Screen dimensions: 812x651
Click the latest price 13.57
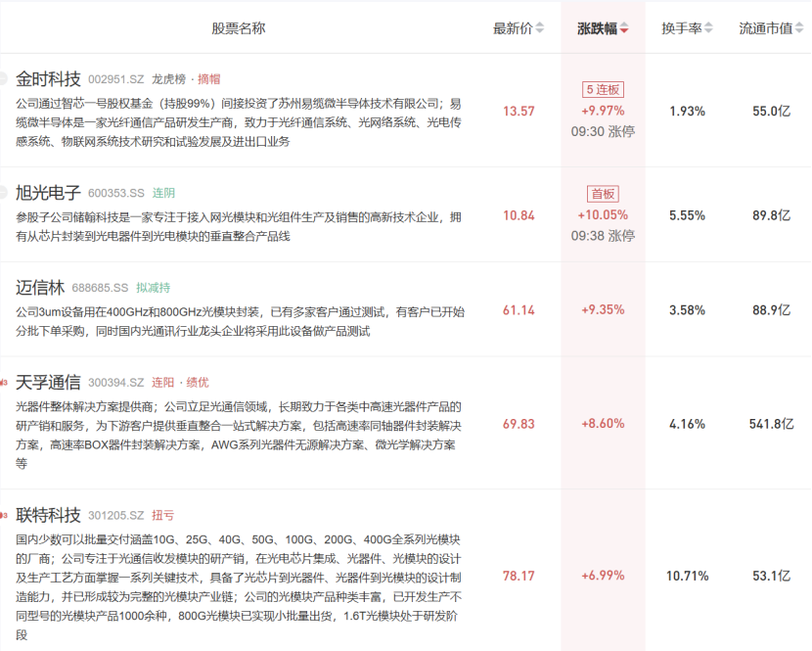[x=519, y=111]
